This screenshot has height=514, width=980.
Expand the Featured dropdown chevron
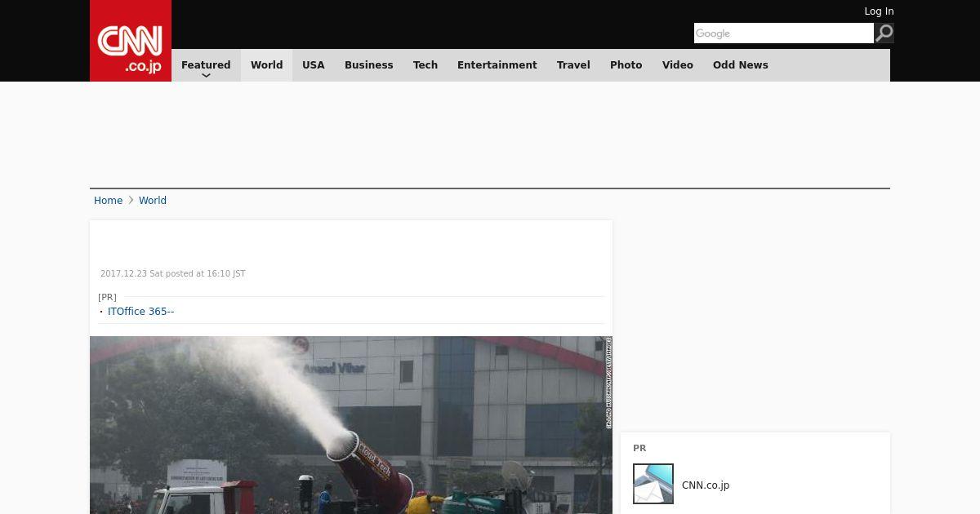206,76
